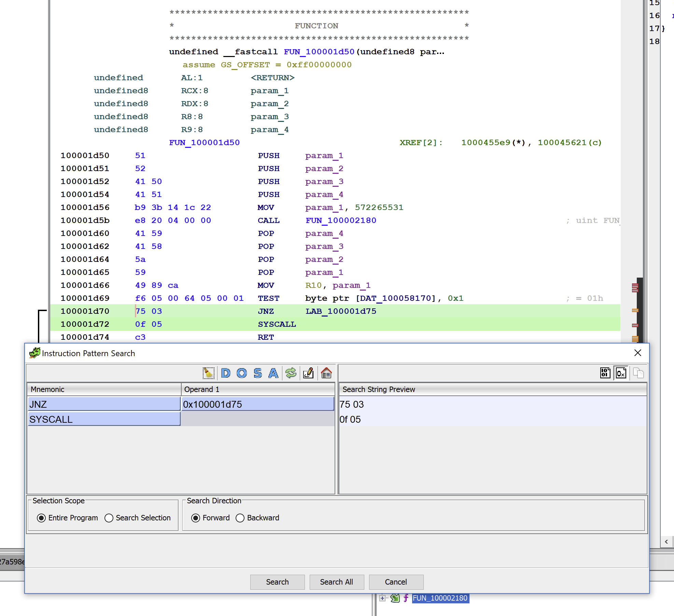674x616 pixels.
Task: Click the home navigation icon in toolbar
Action: pos(326,373)
